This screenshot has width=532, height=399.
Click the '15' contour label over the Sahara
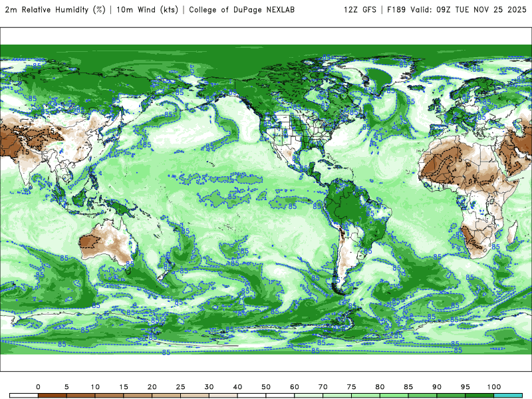click(x=458, y=159)
